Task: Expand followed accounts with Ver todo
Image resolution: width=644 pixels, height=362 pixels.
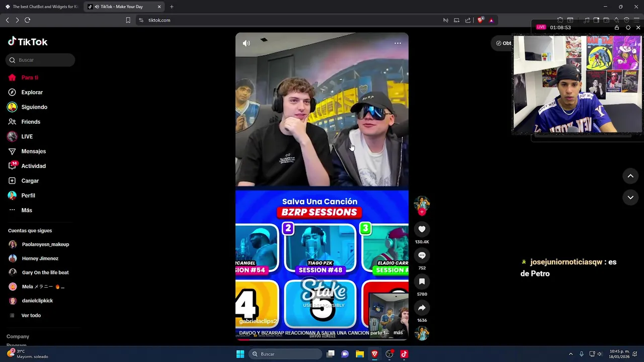Action: pos(25,315)
